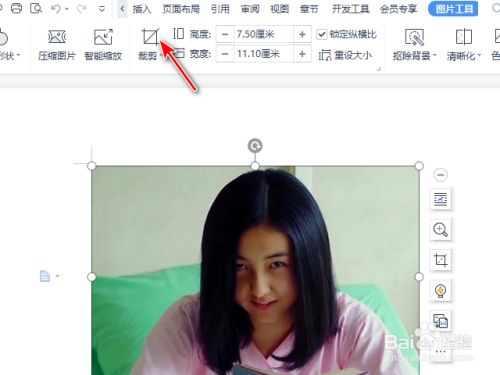Expand the 抠除背景 dropdown arrow
Screen dimensions: 500x375
[x=435, y=56]
